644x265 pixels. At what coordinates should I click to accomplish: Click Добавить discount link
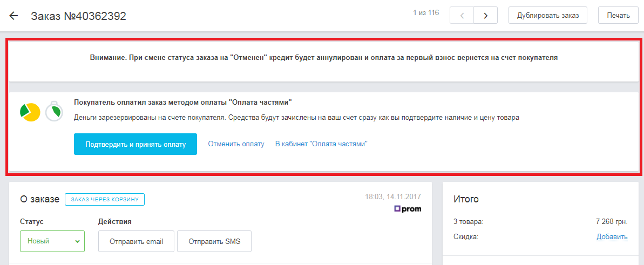612,236
